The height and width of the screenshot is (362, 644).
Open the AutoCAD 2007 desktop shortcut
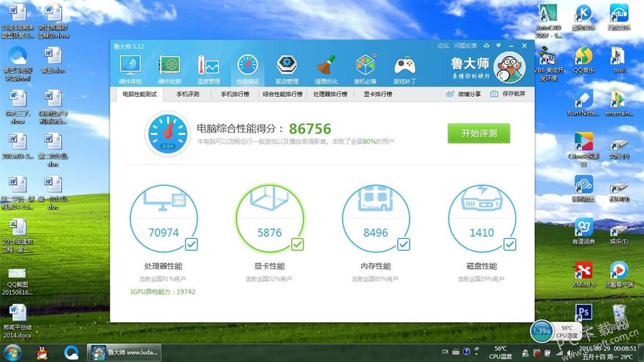tap(548, 22)
